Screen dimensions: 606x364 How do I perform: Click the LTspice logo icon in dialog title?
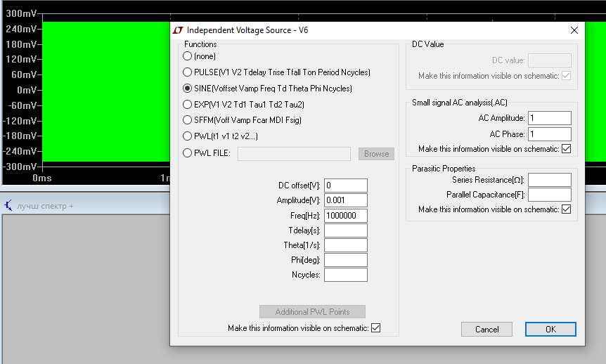(178, 30)
